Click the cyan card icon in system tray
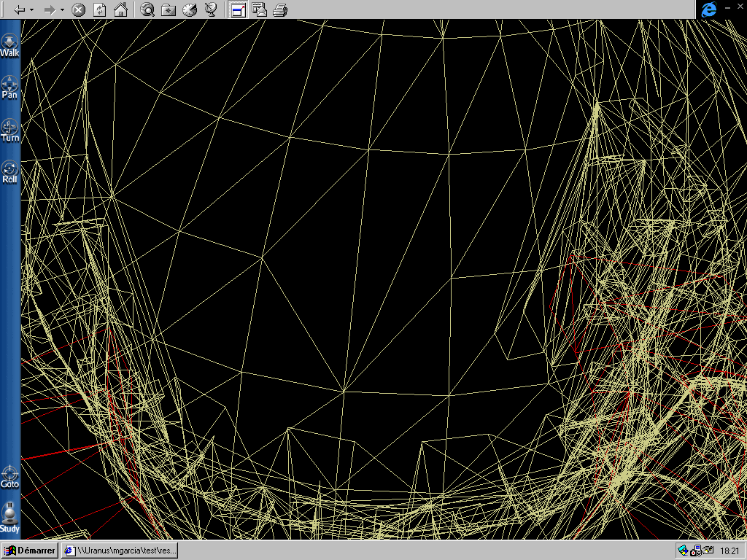Screen dimensions: 747x560 pos(683,551)
